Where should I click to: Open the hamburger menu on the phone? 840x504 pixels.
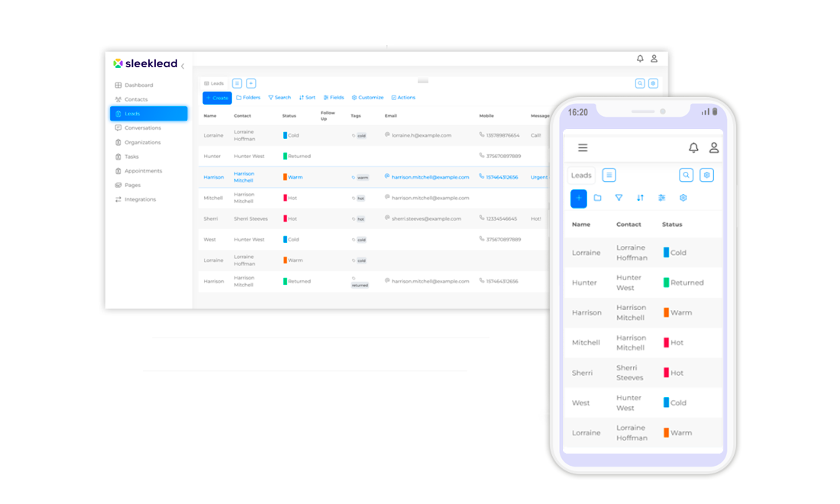point(583,148)
